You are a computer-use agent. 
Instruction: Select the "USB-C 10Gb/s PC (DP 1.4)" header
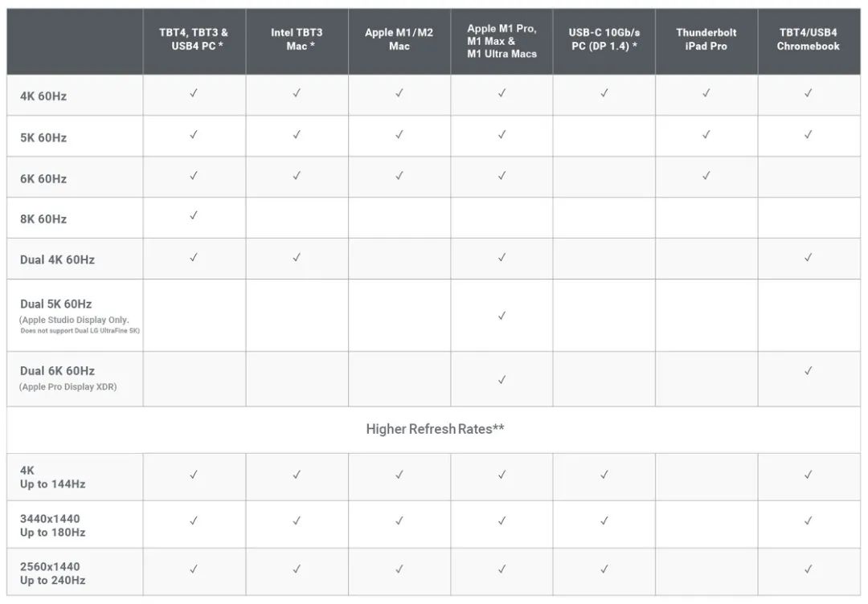click(604, 39)
